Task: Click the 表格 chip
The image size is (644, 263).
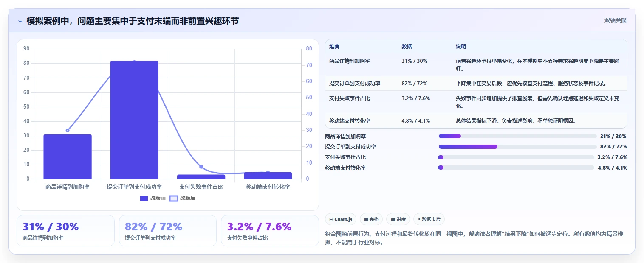Action: click(x=371, y=219)
